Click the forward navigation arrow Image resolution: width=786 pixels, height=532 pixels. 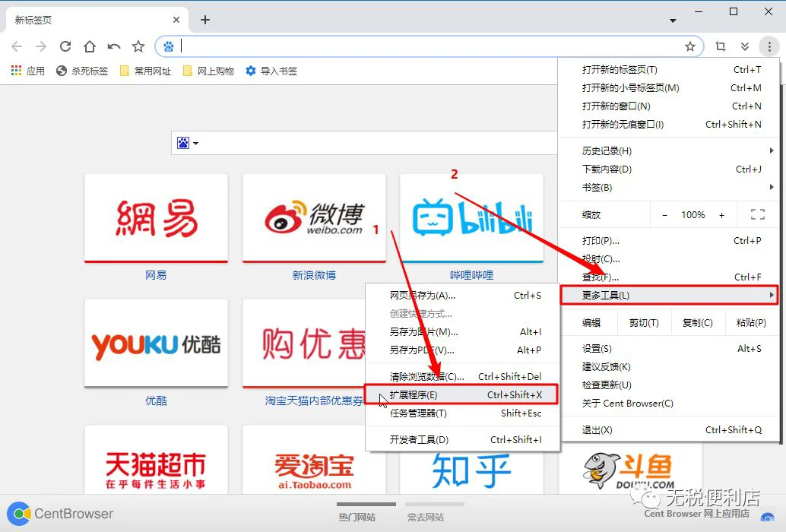pos(40,46)
